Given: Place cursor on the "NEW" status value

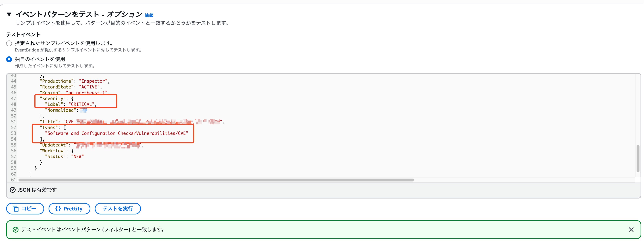Looking at the screenshot, I should 78,157.
